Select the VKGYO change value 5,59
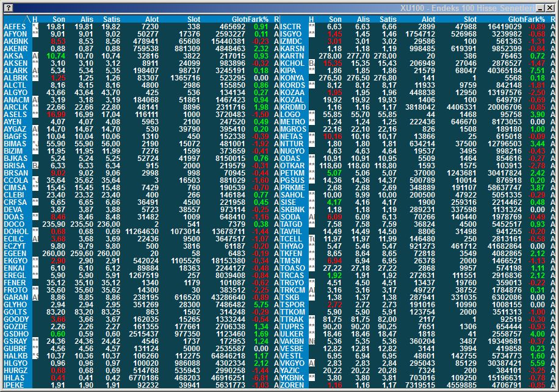 click(538, 363)
